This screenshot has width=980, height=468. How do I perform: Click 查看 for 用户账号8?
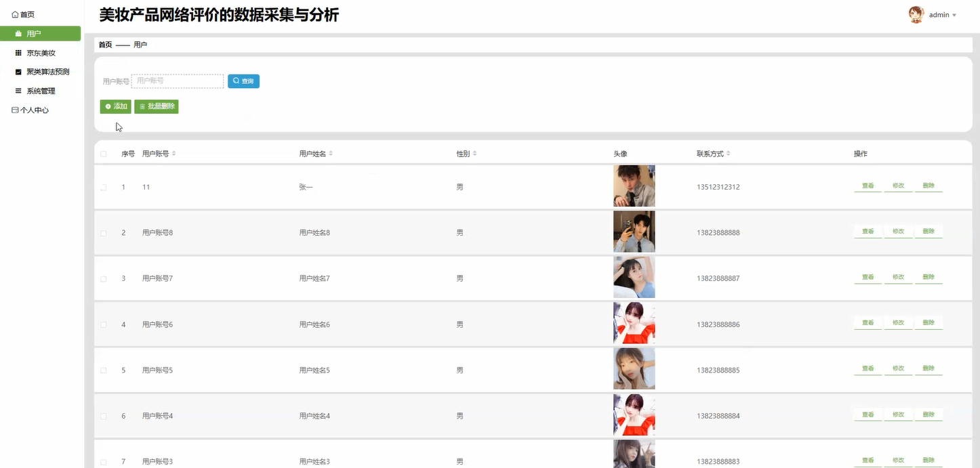click(867, 232)
